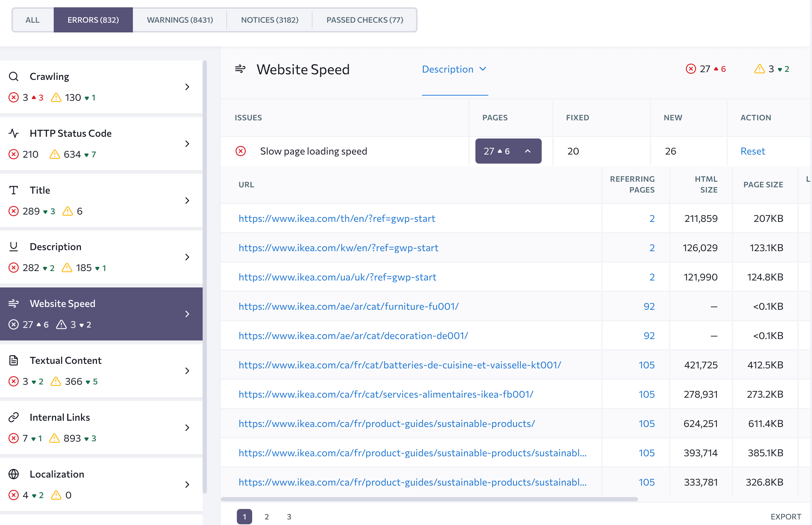The width and height of the screenshot is (812, 525).
Task: Click the Localization globe icon
Action: coord(14,474)
